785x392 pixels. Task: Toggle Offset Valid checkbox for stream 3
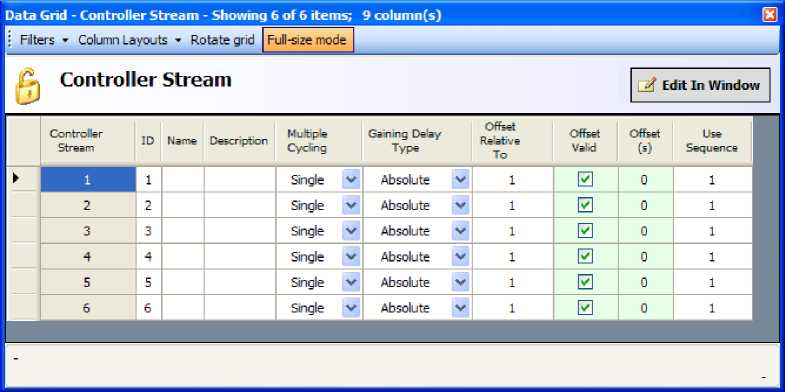(585, 231)
